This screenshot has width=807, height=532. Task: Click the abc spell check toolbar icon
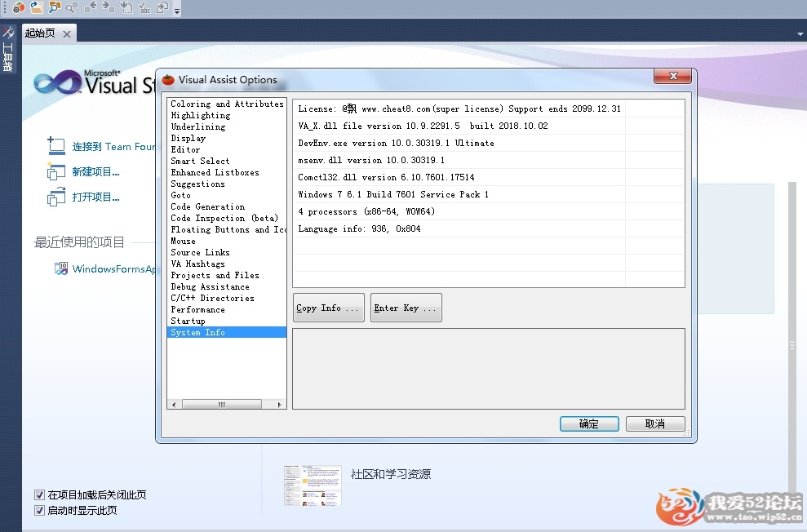(x=144, y=7)
